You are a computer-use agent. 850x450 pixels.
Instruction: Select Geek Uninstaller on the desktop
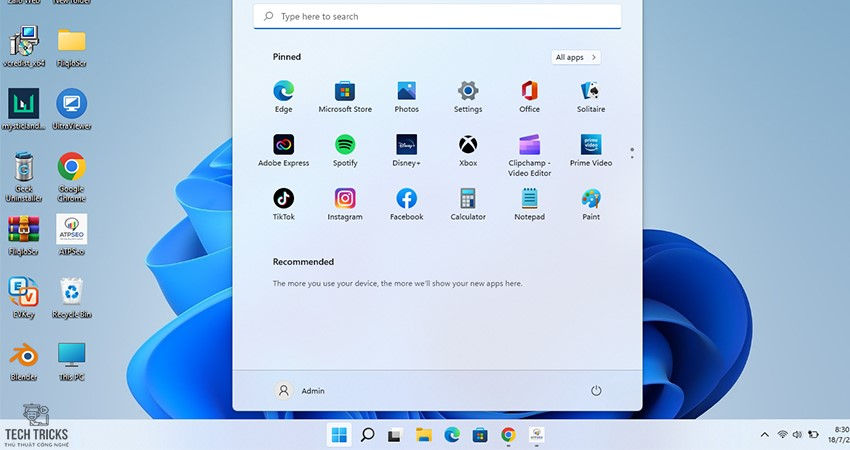point(24,177)
